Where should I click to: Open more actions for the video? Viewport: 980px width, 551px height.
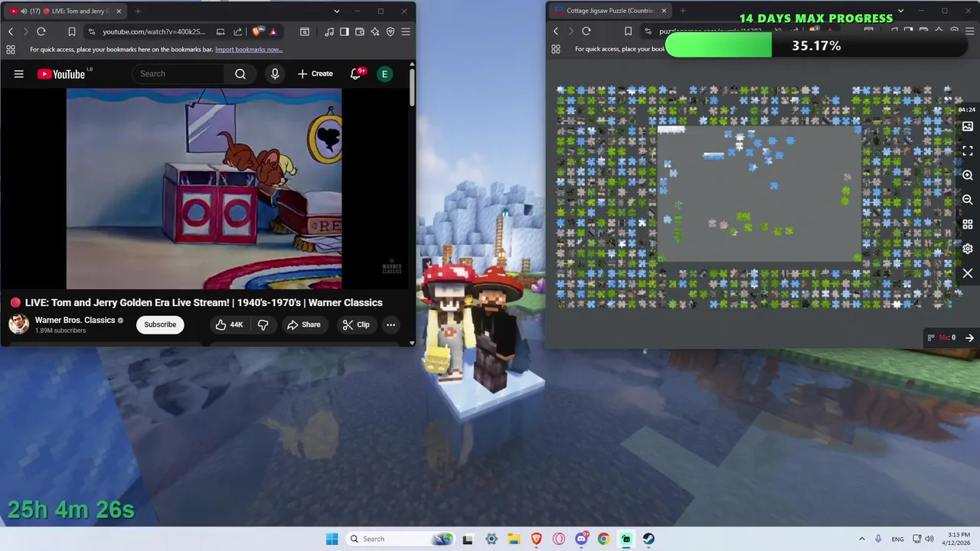click(x=390, y=324)
